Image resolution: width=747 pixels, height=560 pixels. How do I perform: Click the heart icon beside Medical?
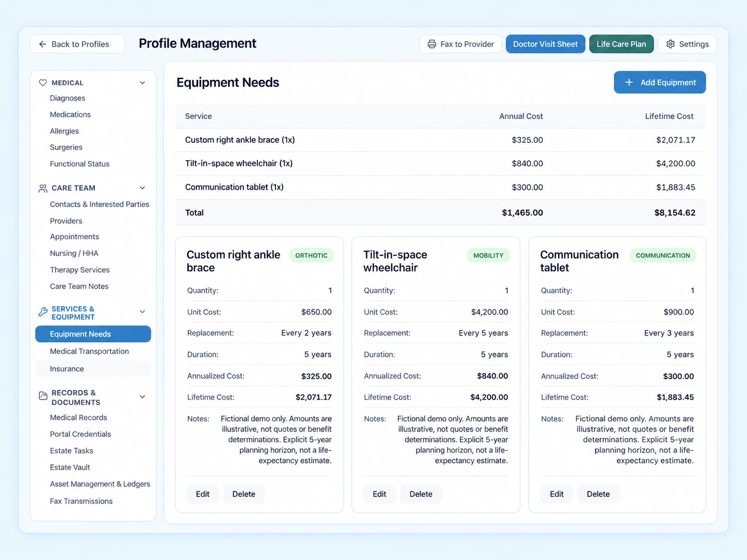click(43, 83)
